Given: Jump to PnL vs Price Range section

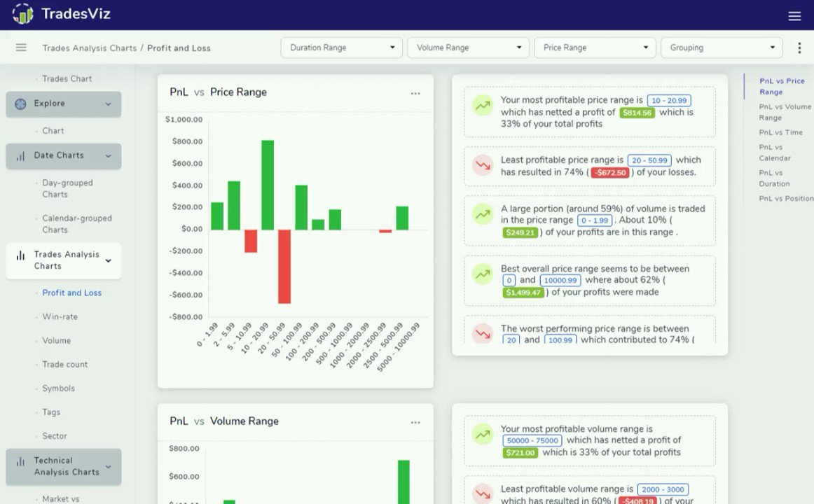Looking at the screenshot, I should click(x=782, y=86).
